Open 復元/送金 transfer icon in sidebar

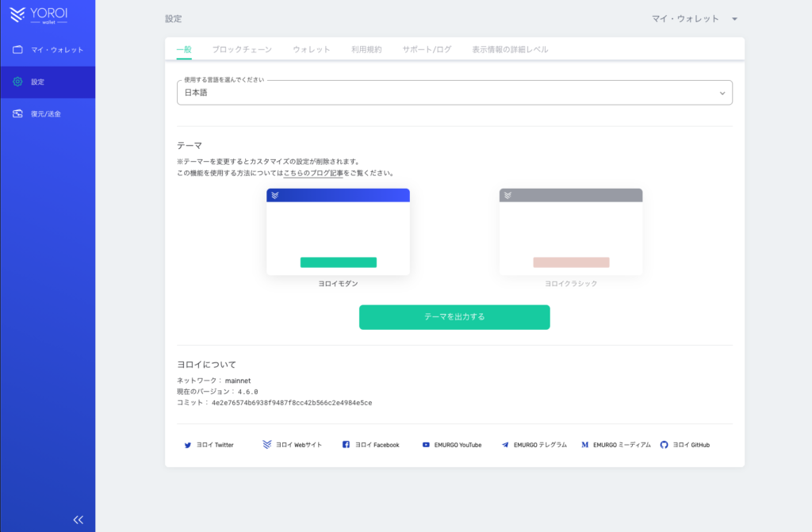(17, 113)
